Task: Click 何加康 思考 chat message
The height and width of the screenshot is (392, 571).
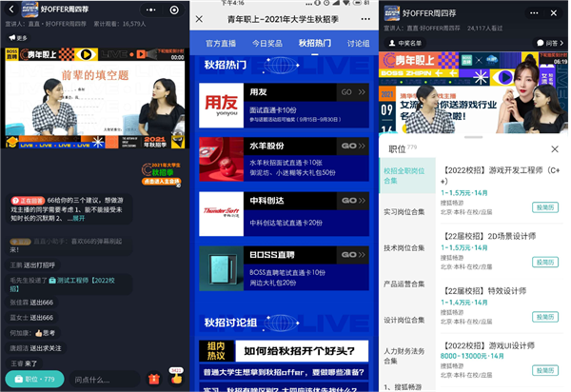Action: click(32, 333)
